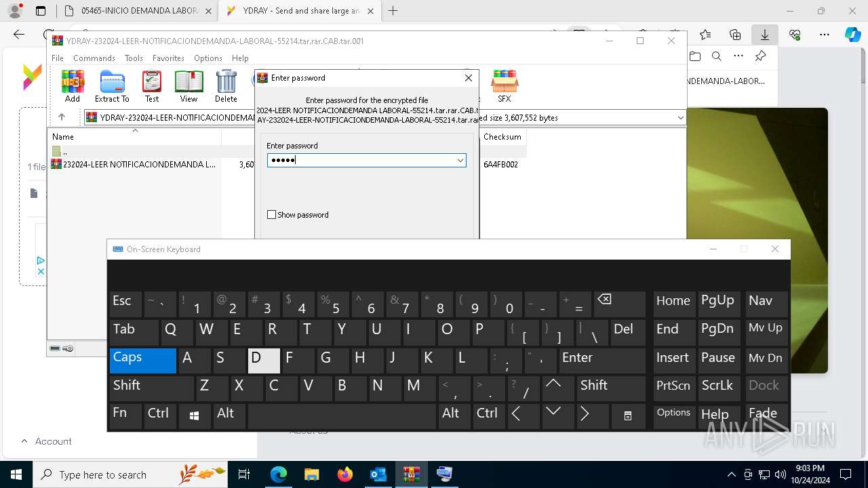Open File Explorer from taskbar
This screenshot has width=868, height=488.
point(311,474)
